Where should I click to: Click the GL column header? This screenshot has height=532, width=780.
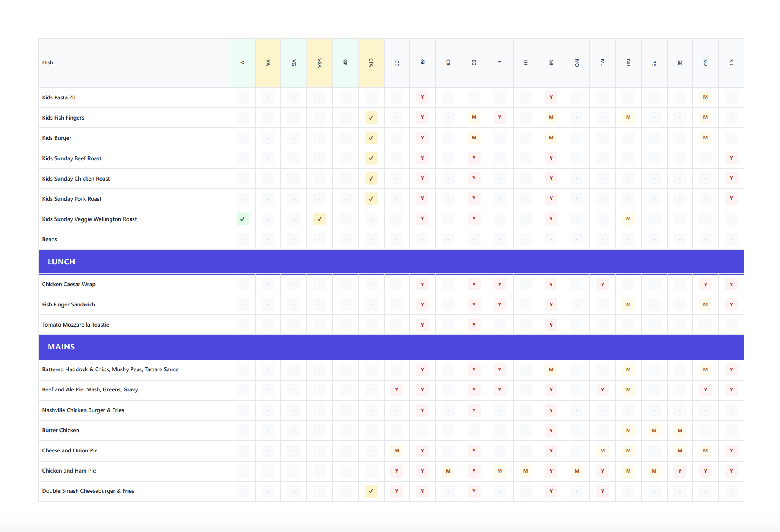pos(422,62)
